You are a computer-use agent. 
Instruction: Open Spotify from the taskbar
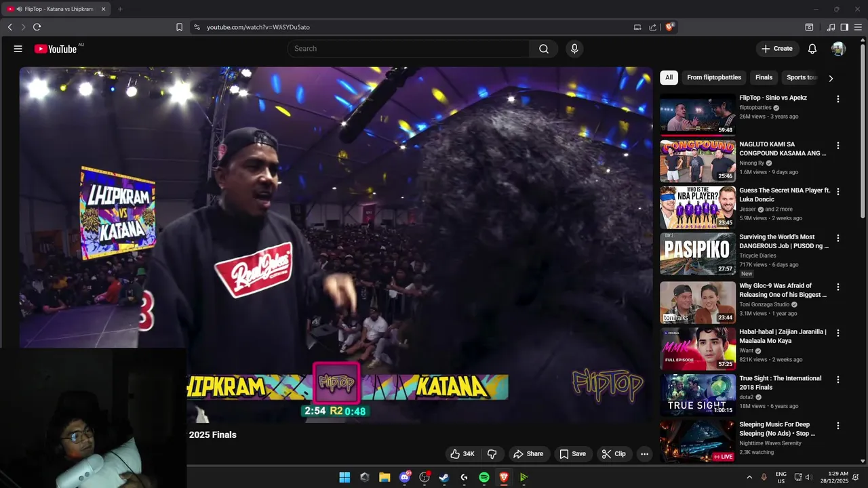point(484,477)
